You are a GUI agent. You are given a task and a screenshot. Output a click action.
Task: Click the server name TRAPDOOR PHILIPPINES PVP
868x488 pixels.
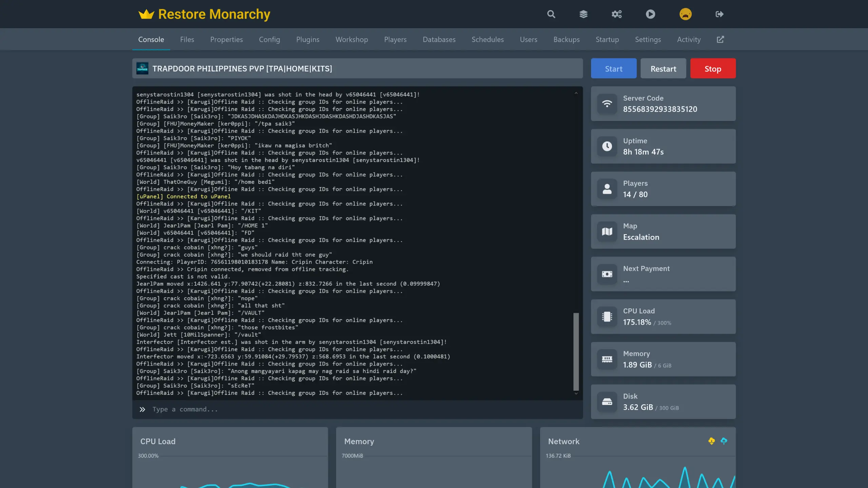pyautogui.click(x=242, y=68)
